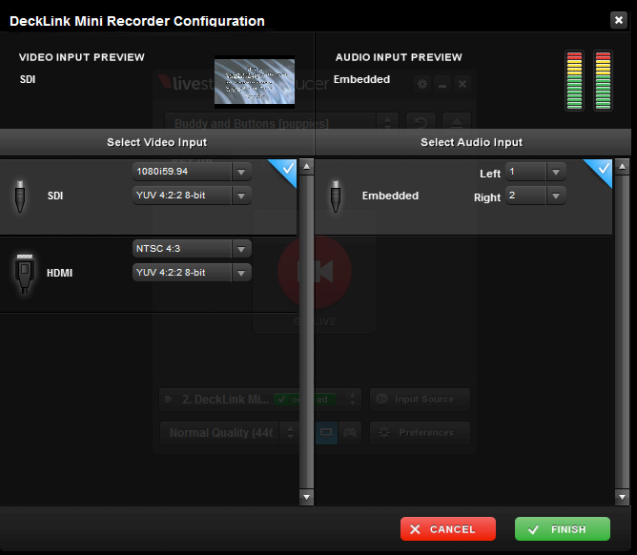This screenshot has width=637, height=555.
Task: Click the green FINISH button
Action: tap(562, 529)
